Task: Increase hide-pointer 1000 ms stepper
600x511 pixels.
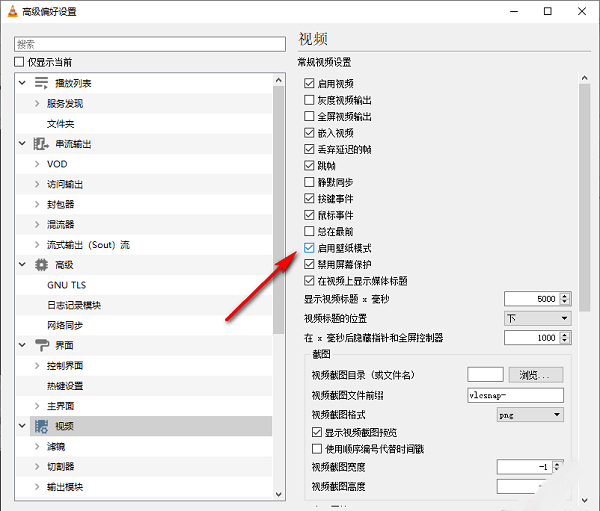Action: click(565, 335)
